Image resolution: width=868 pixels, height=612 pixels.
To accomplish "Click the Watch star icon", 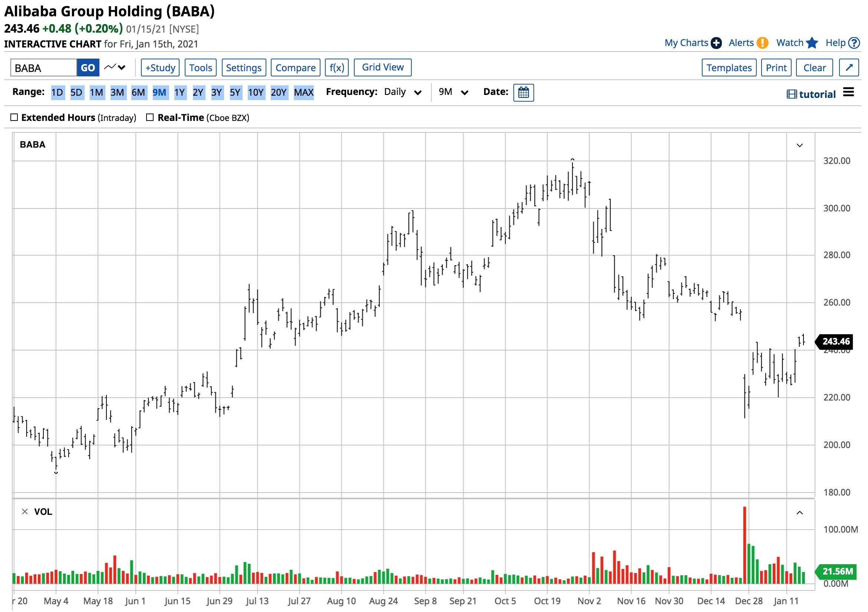I will tap(812, 43).
